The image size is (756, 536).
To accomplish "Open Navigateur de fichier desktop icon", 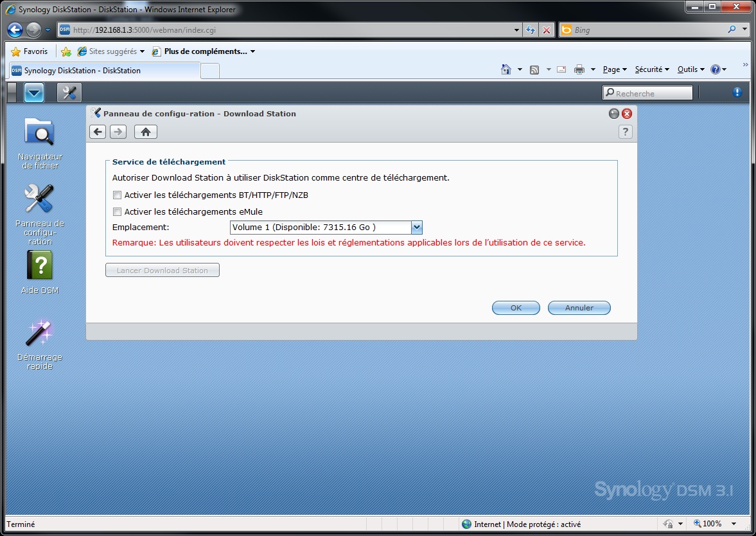I will (40, 143).
